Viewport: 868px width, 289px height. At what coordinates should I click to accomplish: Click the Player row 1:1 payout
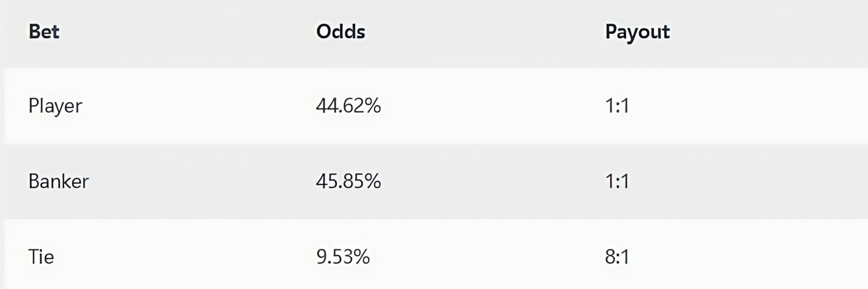point(617,106)
